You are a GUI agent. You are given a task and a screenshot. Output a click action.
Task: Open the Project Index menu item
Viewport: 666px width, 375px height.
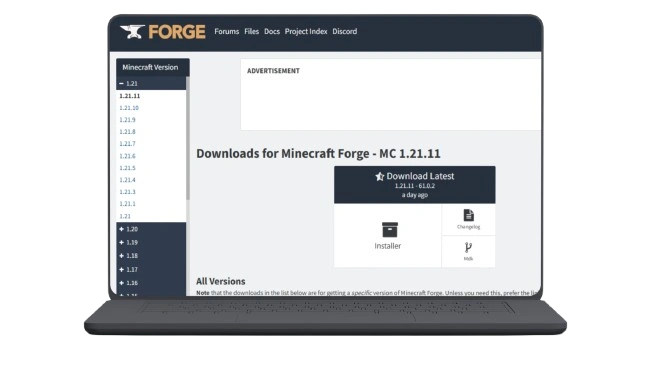pyautogui.click(x=306, y=31)
